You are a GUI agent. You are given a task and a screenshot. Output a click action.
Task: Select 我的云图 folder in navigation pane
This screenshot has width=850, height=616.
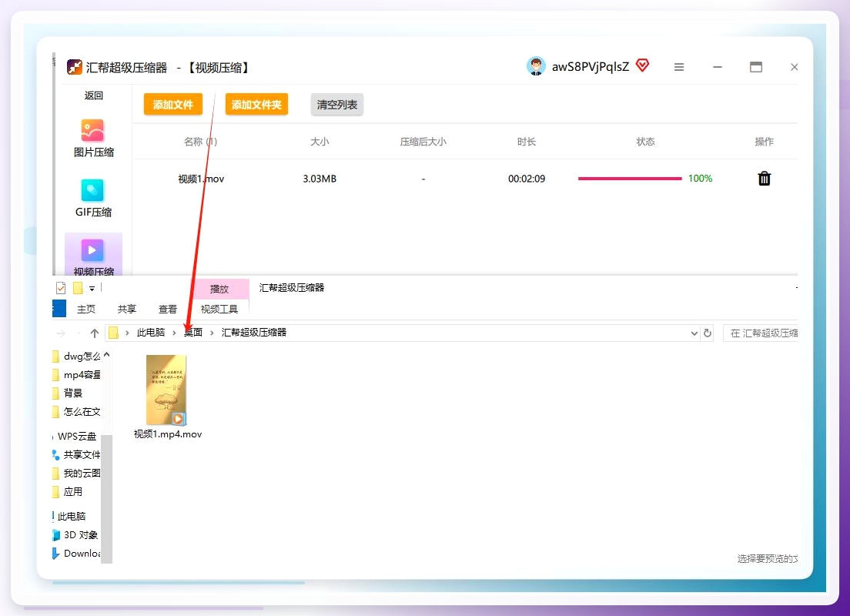click(76, 474)
